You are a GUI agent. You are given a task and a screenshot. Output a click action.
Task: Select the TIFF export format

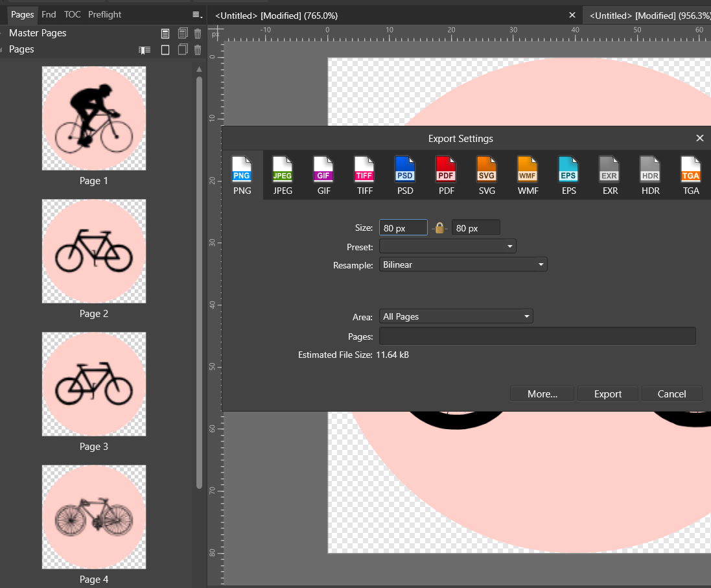[x=364, y=176]
